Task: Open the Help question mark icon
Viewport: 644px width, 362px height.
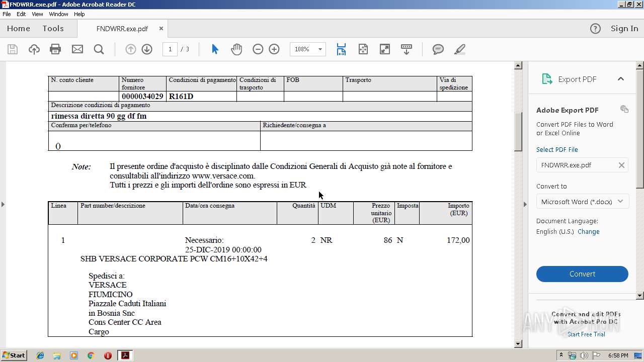Action: (595, 29)
